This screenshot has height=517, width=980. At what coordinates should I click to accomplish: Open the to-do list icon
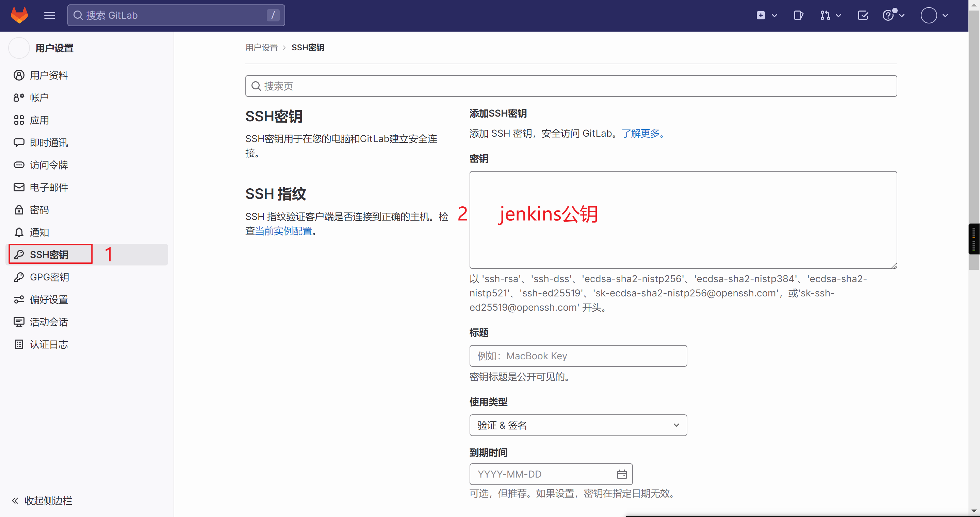pos(863,15)
